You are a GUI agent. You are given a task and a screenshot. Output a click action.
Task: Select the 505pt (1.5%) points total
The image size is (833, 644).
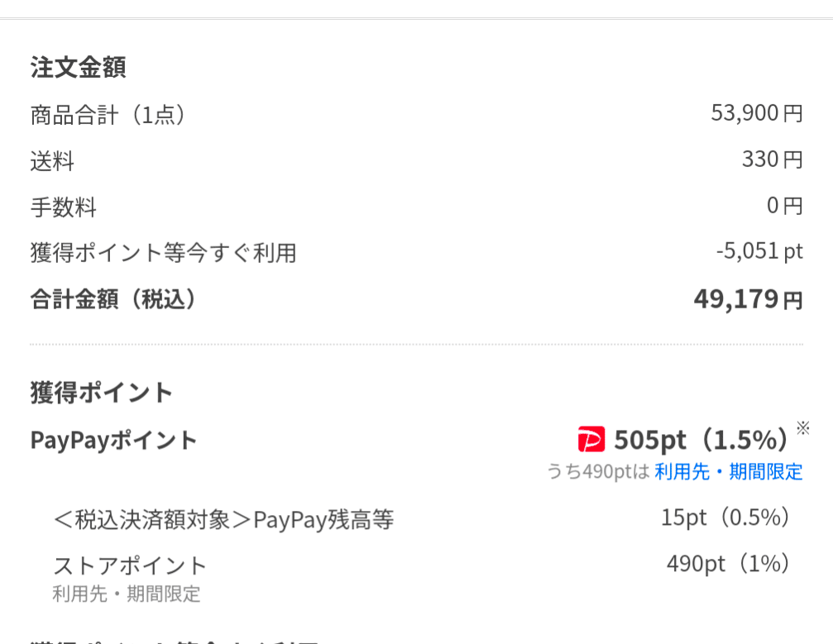pos(701,440)
